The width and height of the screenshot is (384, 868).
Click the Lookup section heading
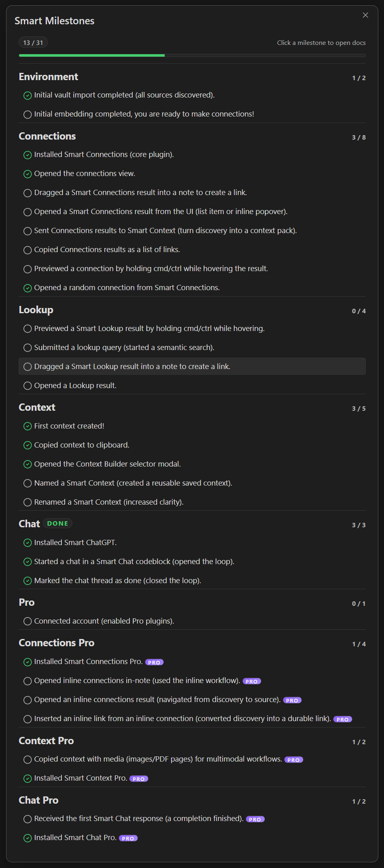pos(36,310)
